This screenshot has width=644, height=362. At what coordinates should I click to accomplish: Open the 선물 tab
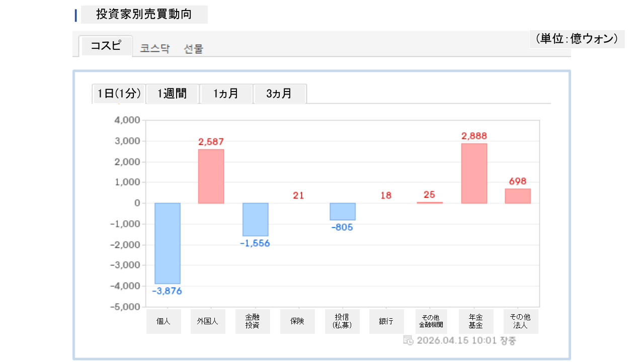point(194,49)
